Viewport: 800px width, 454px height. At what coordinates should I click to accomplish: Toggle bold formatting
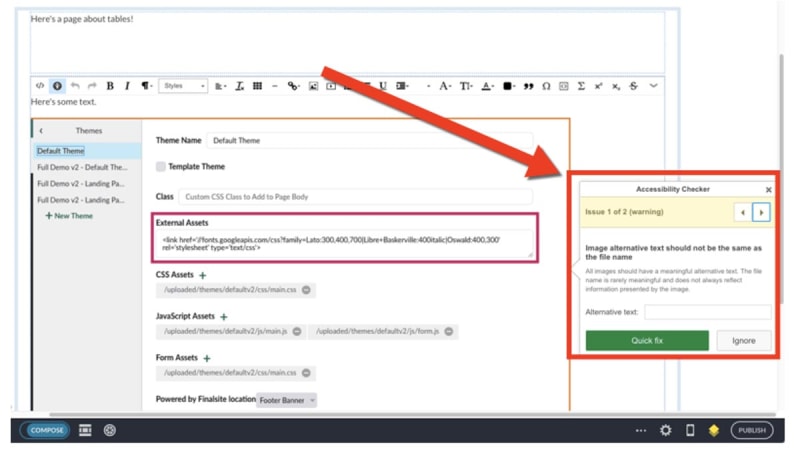coord(110,86)
